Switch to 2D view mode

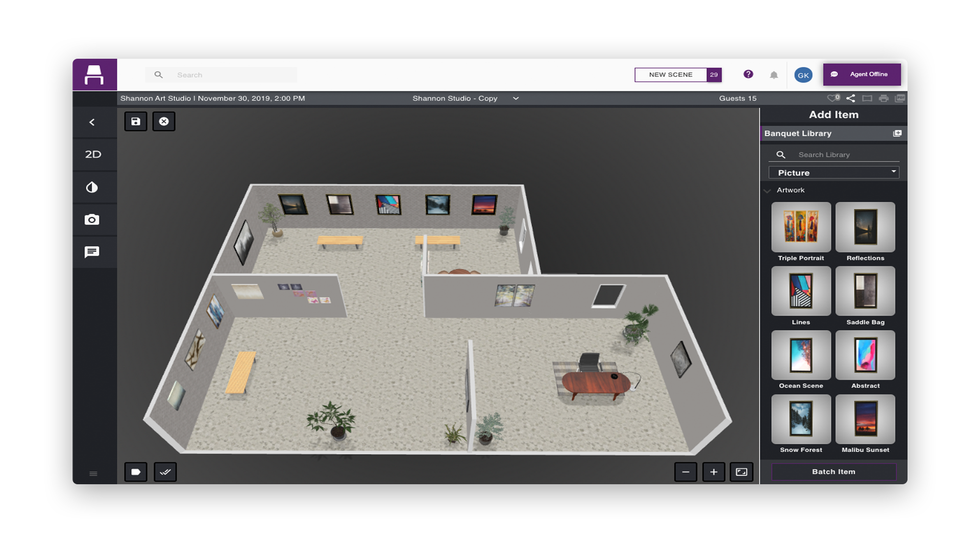coord(93,154)
